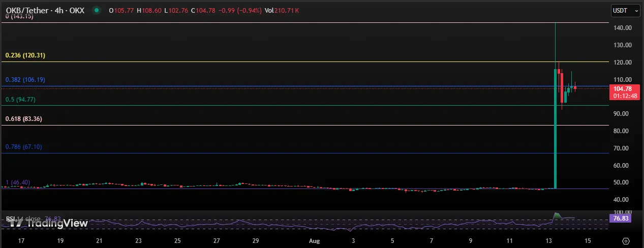The height and width of the screenshot is (248, 644).
Task: Click the 140.00 price axis label
Action: 622,28
